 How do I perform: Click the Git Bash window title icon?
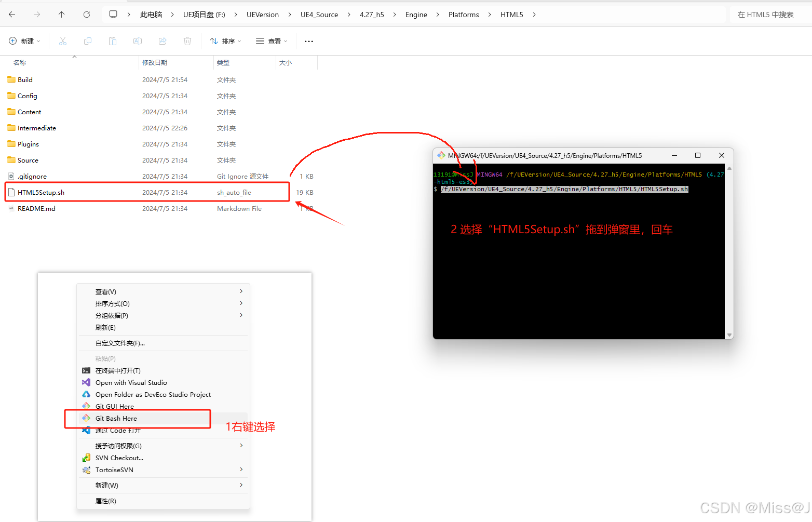click(x=441, y=155)
